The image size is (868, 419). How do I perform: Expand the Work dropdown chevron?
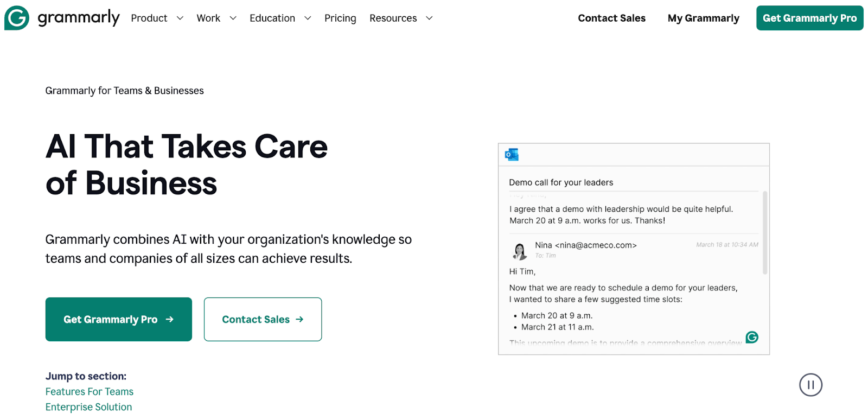pos(233,18)
